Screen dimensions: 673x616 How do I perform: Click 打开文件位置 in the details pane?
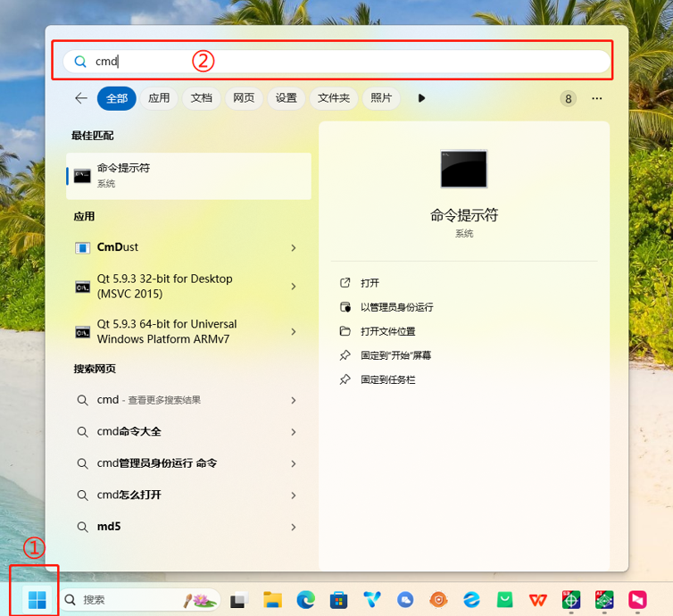pyautogui.click(x=387, y=331)
